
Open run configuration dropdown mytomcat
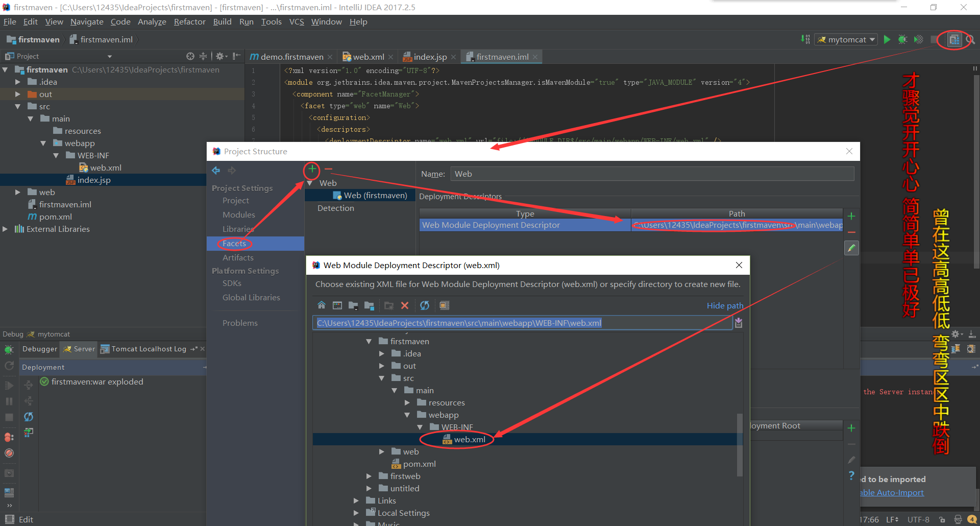tap(846, 39)
